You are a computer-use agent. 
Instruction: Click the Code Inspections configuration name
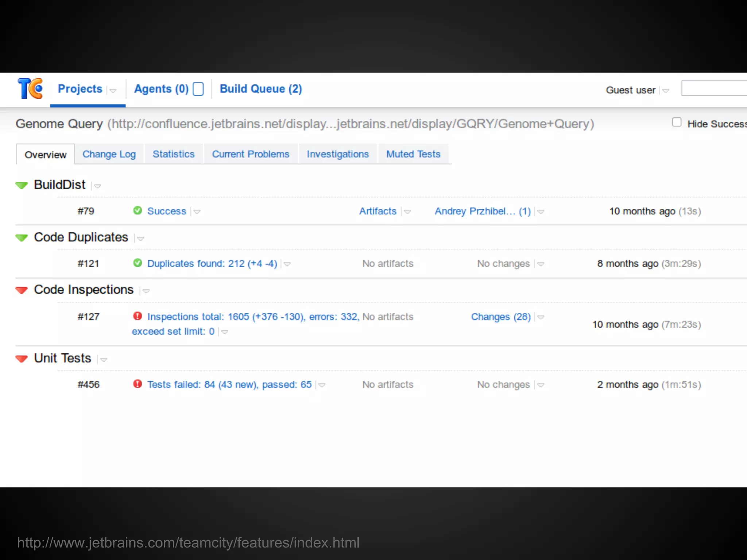84,290
